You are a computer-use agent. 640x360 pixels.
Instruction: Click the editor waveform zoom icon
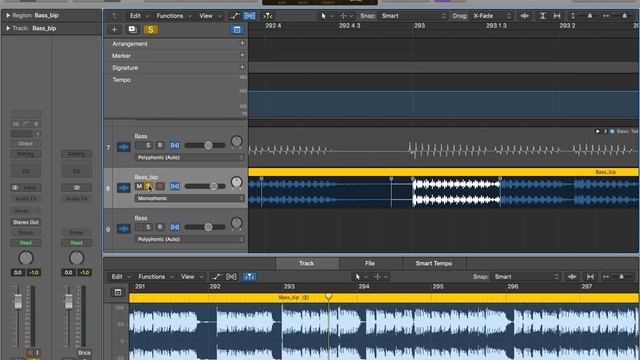tap(572, 277)
